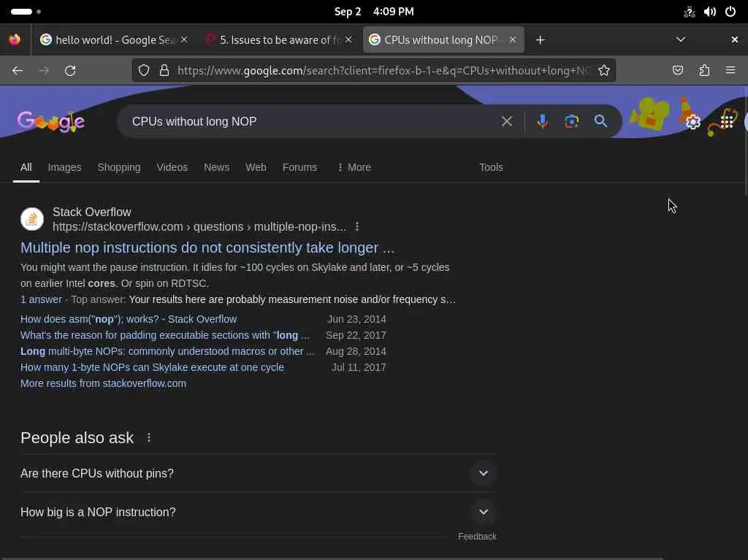748x560 pixels.
Task: Click 'More results from stackoverflow.com'
Action: click(103, 383)
